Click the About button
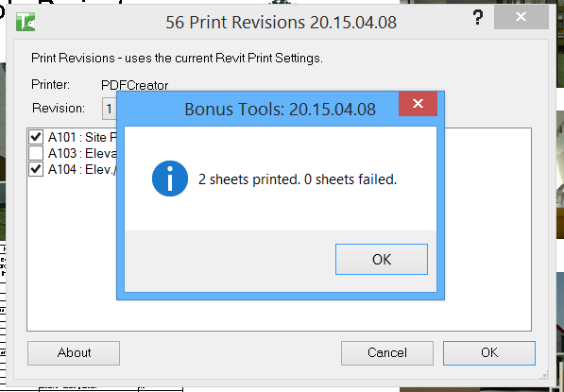The image size is (564, 392). pyautogui.click(x=74, y=353)
